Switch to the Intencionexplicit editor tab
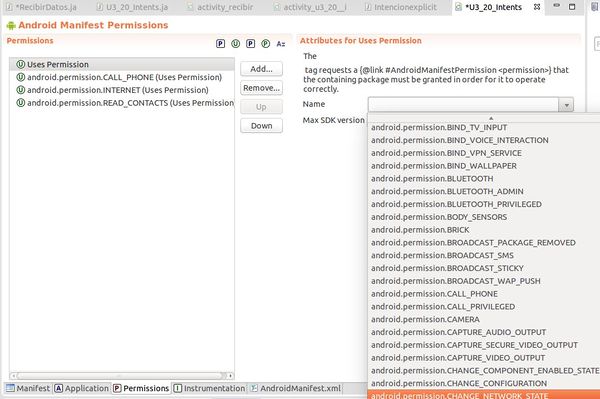The height and width of the screenshot is (399, 600). (x=401, y=7)
